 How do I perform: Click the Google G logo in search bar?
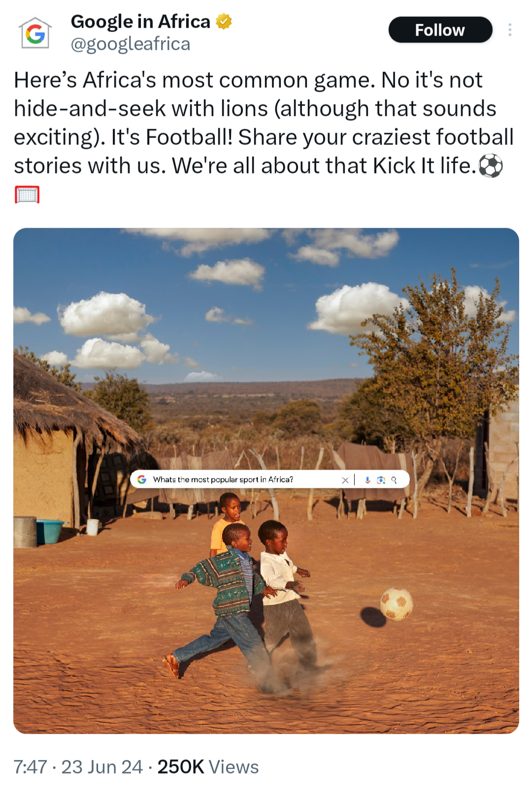coord(142,480)
